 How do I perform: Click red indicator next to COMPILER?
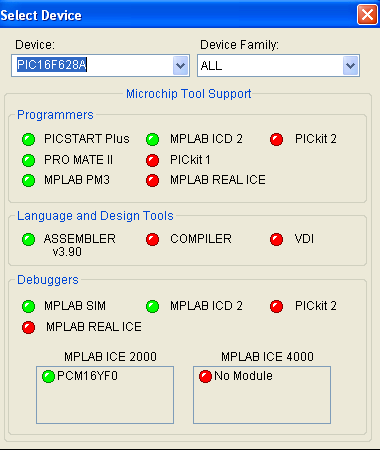pyautogui.click(x=153, y=239)
